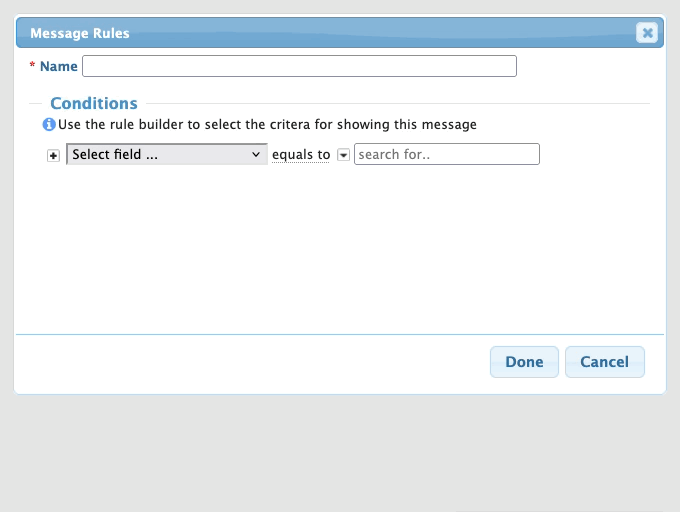Click the 'Name' field label
The height and width of the screenshot is (512, 680).
(59, 66)
